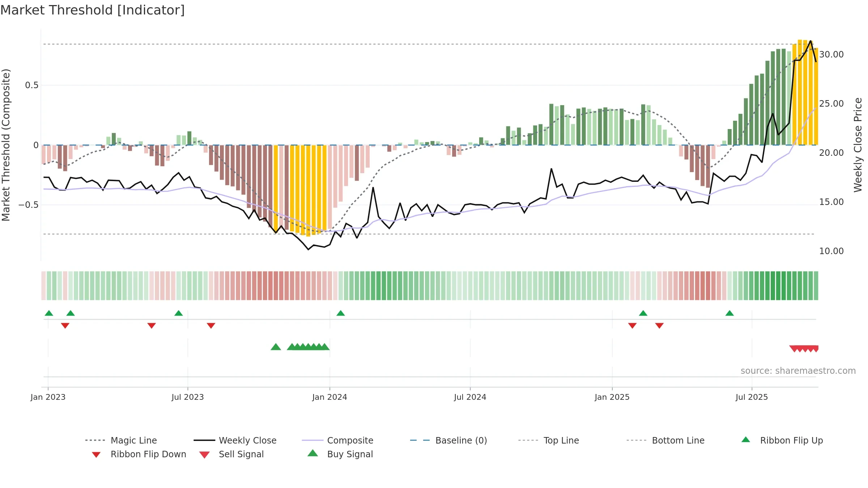Click the ribbon flip down marker after Jul 2023
The image size is (868, 488).
(211, 326)
